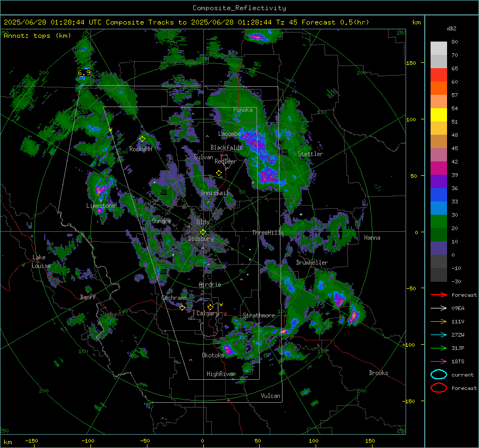
Task: Click the green 31JP arrow in legend
Action: [439, 348]
